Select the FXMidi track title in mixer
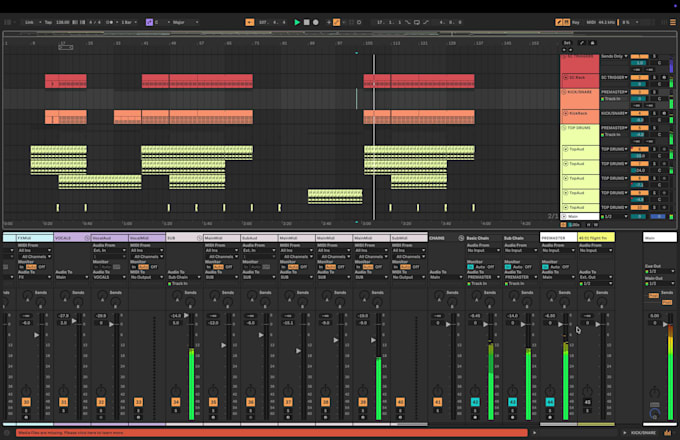This screenshot has height=440, width=680. (35, 238)
